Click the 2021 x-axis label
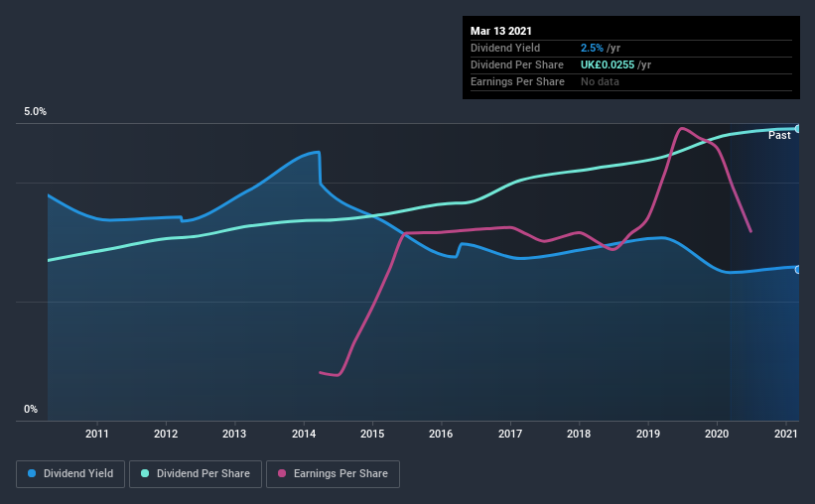Image resolution: width=815 pixels, height=504 pixels. pos(785,434)
